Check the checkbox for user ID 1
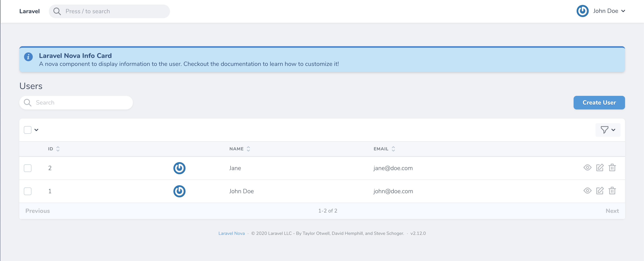The height and width of the screenshot is (261, 644). (27, 191)
